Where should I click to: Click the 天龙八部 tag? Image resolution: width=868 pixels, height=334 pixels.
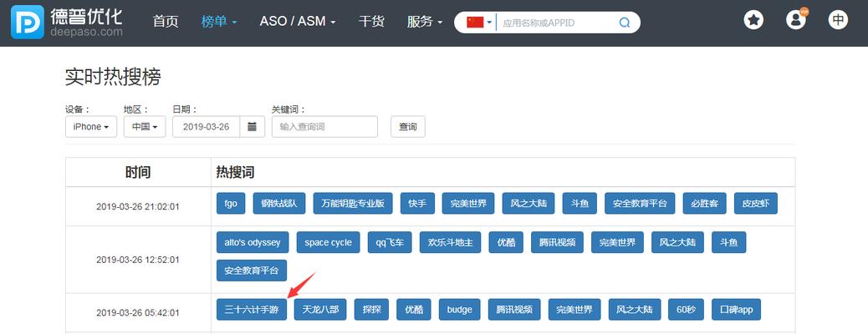pyautogui.click(x=320, y=310)
